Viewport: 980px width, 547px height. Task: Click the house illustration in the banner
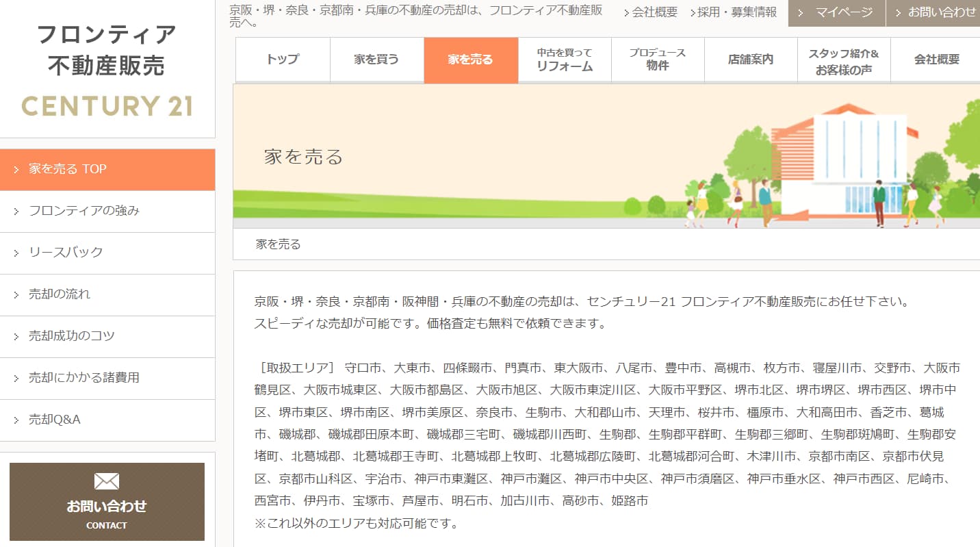[x=841, y=164]
